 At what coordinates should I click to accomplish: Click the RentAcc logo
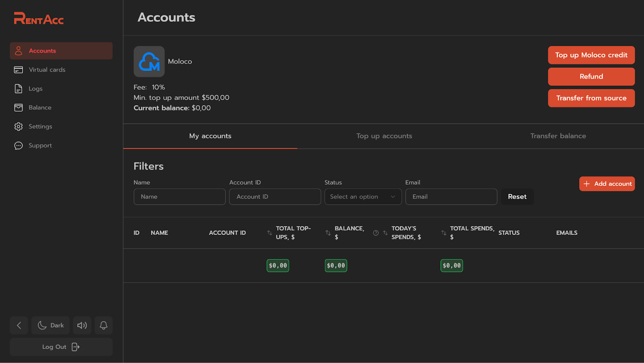click(39, 19)
